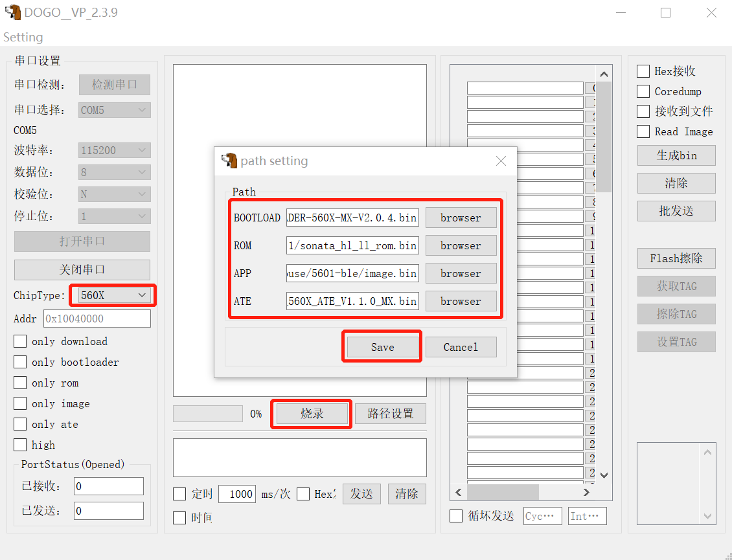Toggle the 时间 checkbox
The image size is (732, 560).
(x=179, y=518)
